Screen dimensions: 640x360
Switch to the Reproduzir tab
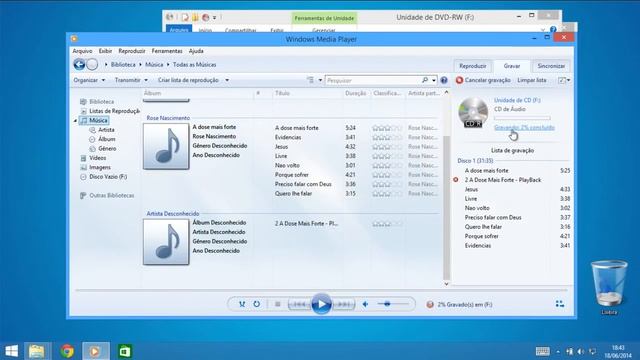tap(473, 66)
